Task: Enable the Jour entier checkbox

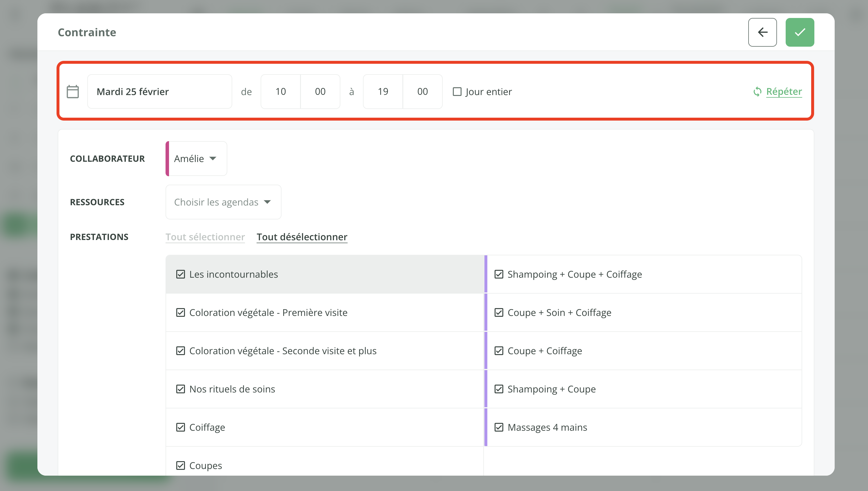Action: click(x=457, y=91)
